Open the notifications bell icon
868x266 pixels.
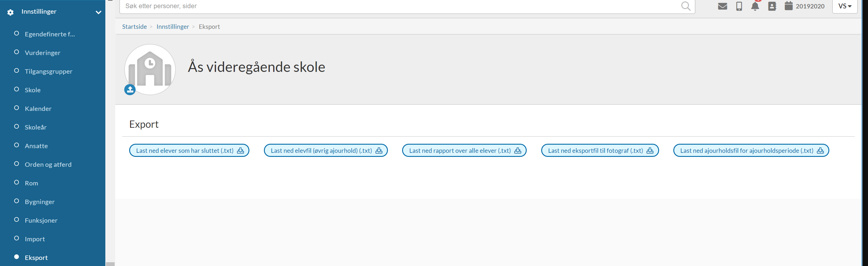click(755, 6)
